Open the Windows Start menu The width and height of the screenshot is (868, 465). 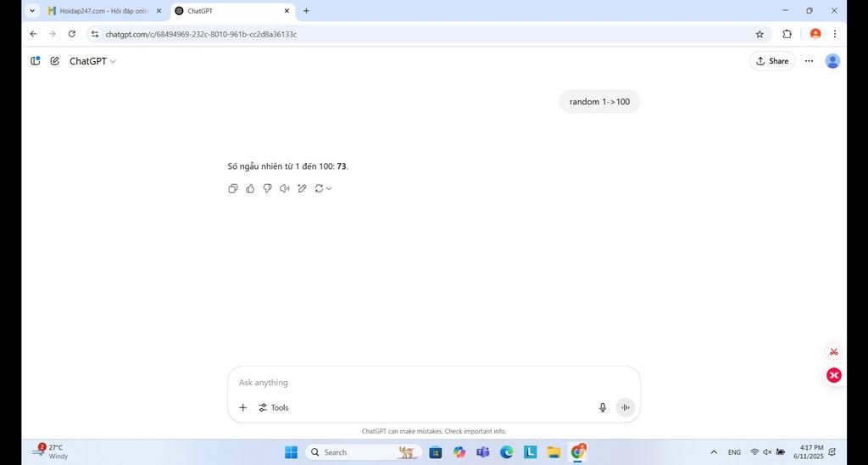(x=292, y=452)
